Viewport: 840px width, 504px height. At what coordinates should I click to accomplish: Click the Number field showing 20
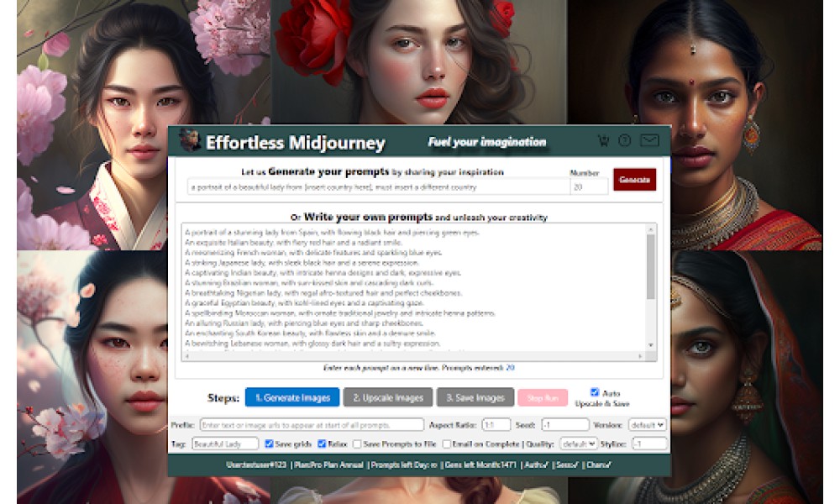coord(589,187)
